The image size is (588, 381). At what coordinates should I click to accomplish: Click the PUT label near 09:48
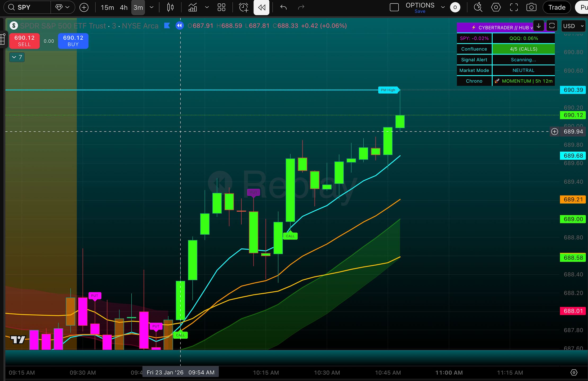coord(156,326)
